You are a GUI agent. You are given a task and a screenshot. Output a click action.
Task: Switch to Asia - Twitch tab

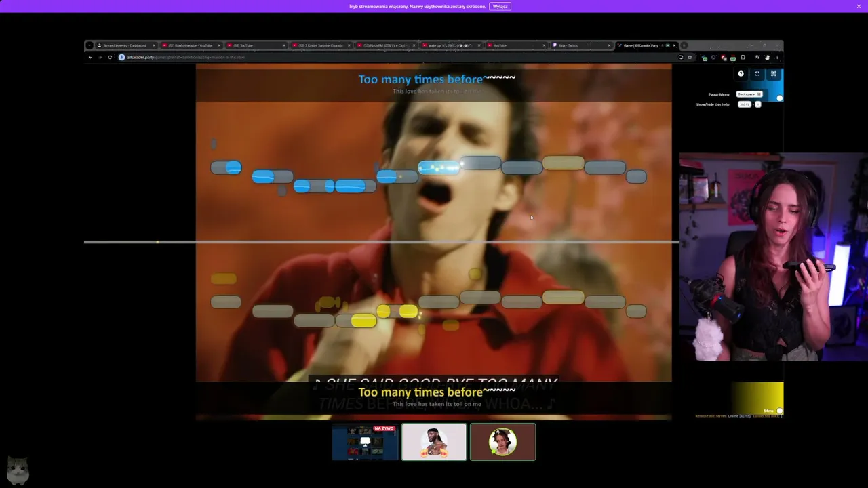pyautogui.click(x=582, y=45)
